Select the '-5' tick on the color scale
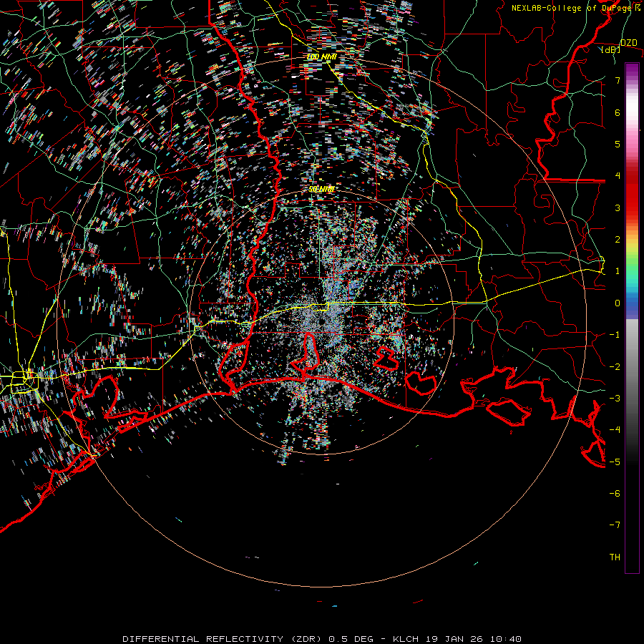 click(615, 462)
